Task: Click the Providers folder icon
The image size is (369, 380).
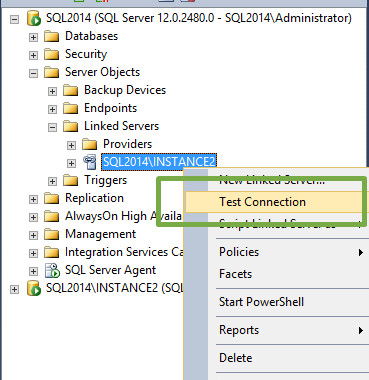Action: click(90, 144)
